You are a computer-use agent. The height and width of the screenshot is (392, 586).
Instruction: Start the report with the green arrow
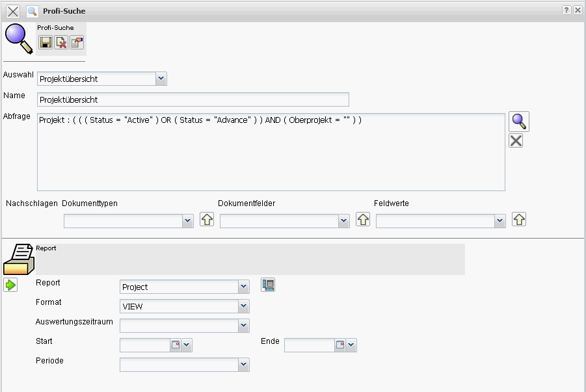coord(10,285)
